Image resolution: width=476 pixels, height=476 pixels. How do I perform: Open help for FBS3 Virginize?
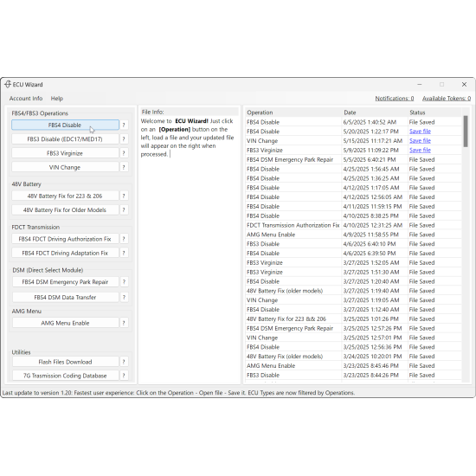tap(124, 153)
